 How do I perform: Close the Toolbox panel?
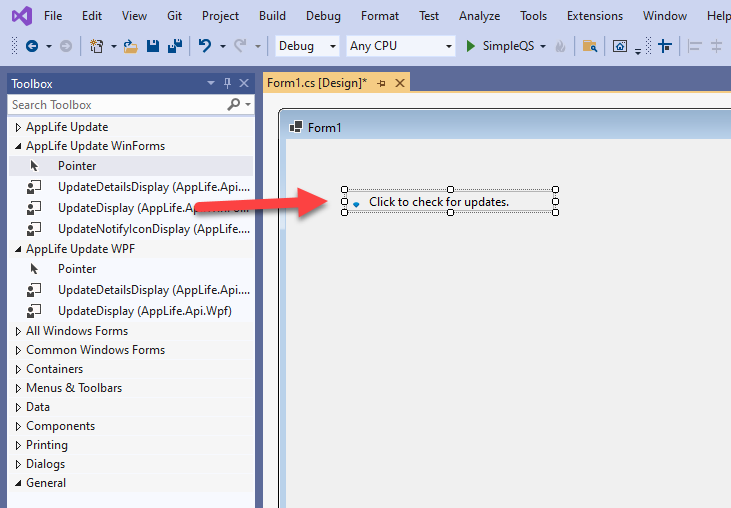(x=244, y=83)
